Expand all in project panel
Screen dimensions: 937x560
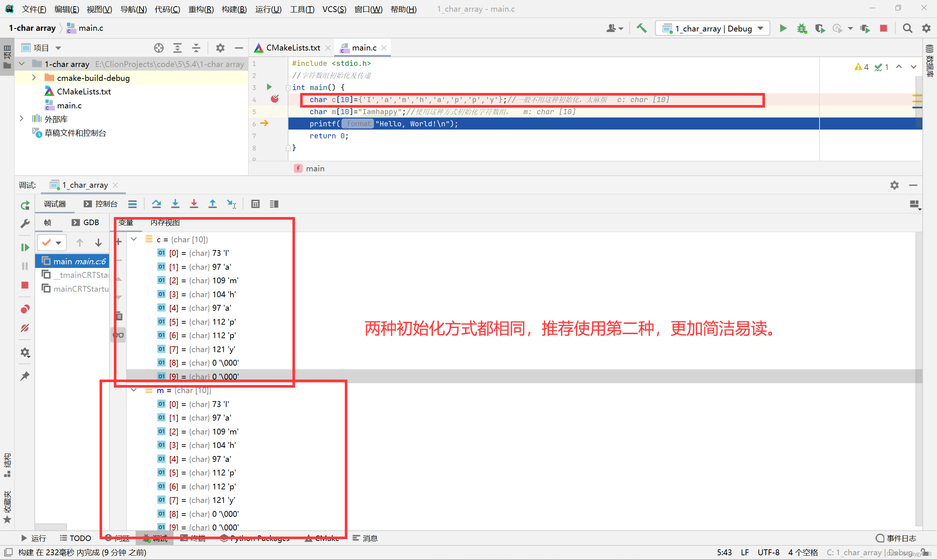pos(178,48)
